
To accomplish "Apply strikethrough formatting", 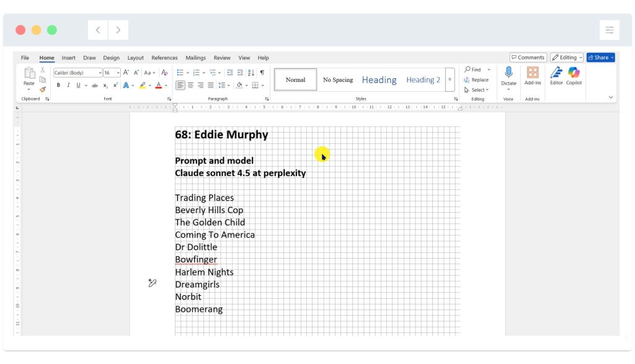I will coord(95,86).
